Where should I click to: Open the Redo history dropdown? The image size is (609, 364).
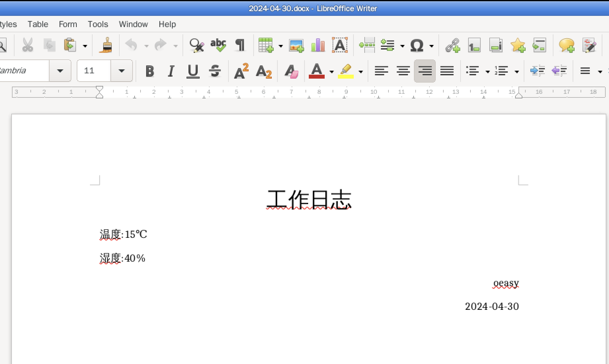point(176,46)
